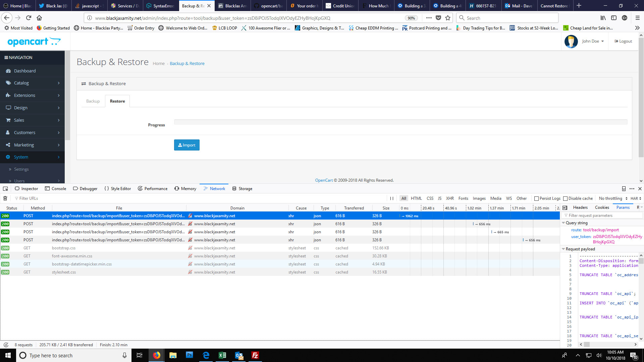The width and height of the screenshot is (644, 362).
Task: Filter requests by CSS type
Action: pos(430,198)
